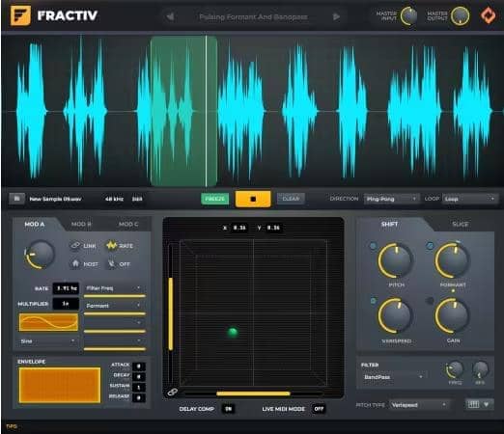Expand the arrow beside the keyboard icon

tap(487, 404)
